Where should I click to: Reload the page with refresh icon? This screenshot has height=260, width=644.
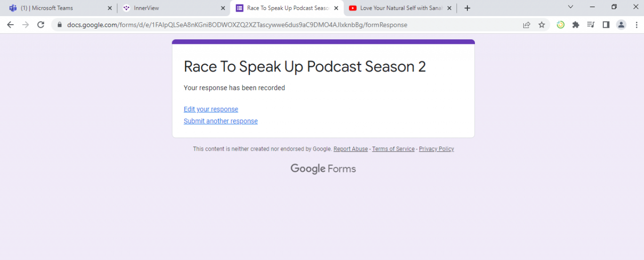41,25
